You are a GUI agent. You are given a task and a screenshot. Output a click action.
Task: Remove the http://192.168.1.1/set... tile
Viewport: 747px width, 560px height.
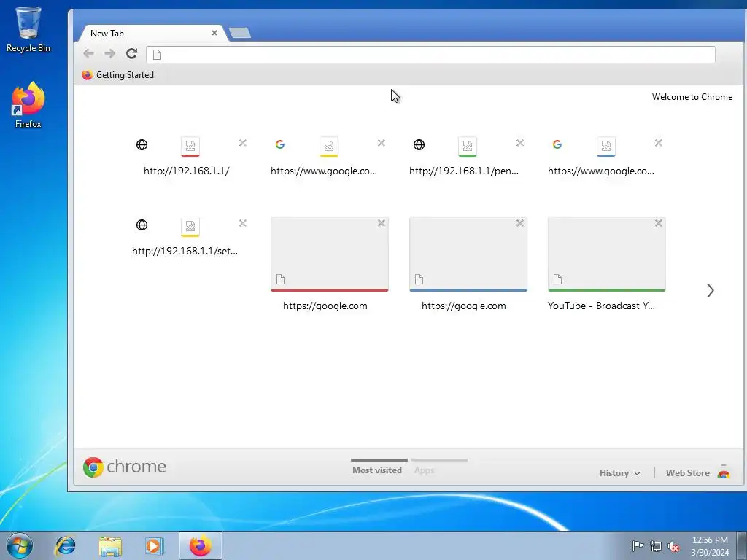click(x=242, y=223)
